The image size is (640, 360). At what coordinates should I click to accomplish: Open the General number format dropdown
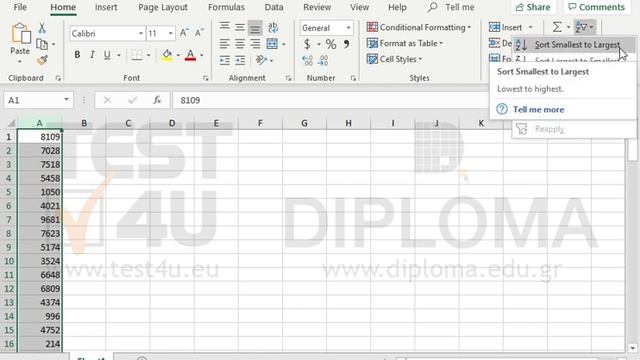tap(348, 28)
